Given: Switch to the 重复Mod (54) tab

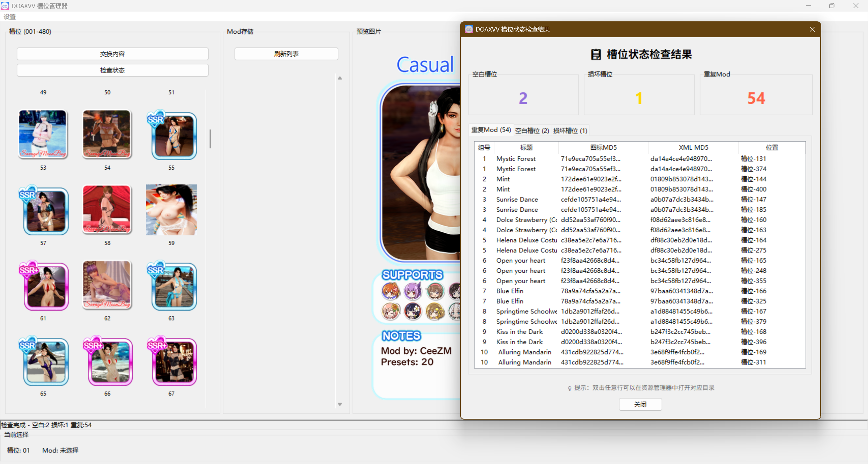Looking at the screenshot, I should (491, 130).
